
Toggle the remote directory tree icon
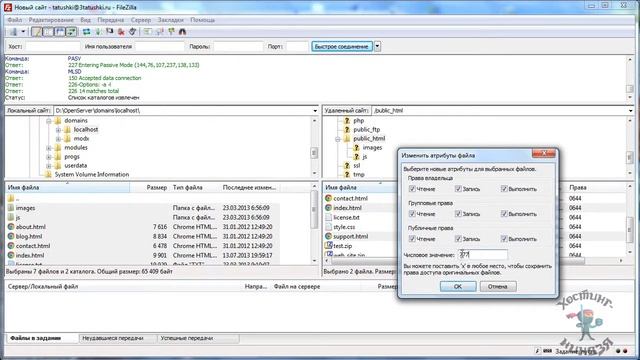(x=60, y=32)
